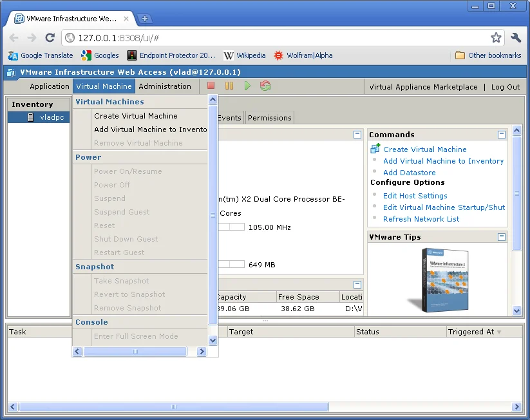Screen dimensions: 530x420
Task: Bookmark the page with the star icon
Action: [x=496, y=37]
